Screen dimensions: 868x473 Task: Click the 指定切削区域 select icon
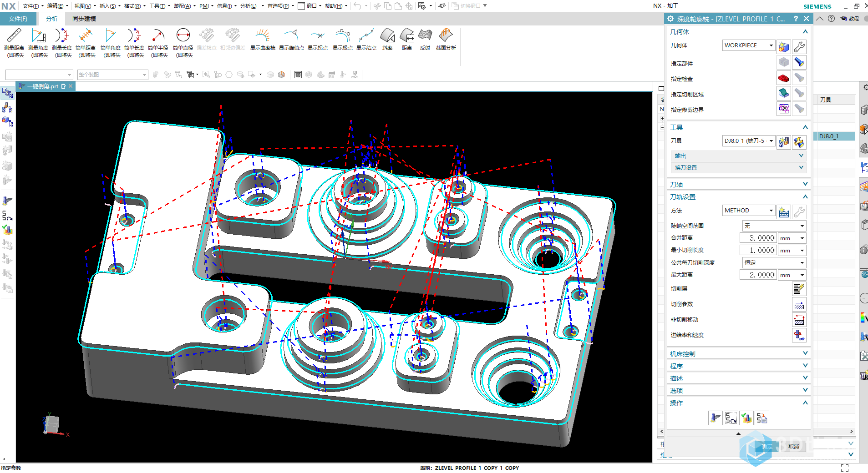tap(784, 93)
